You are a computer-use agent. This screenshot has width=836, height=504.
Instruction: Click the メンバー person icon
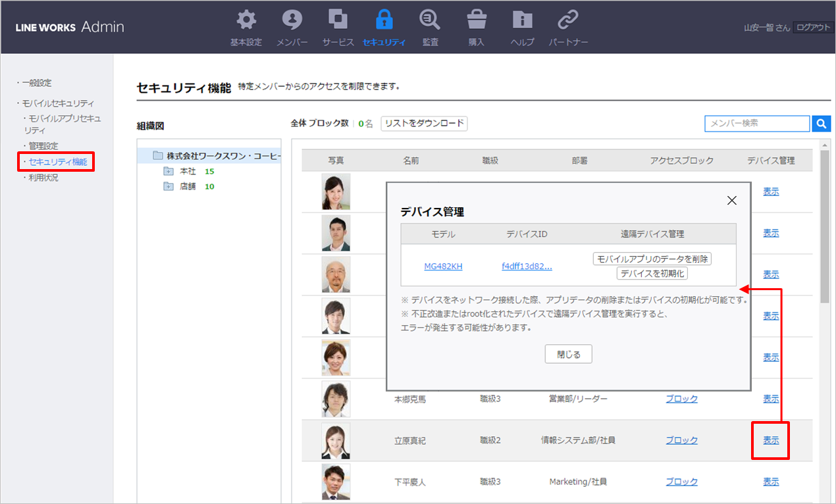click(x=292, y=21)
